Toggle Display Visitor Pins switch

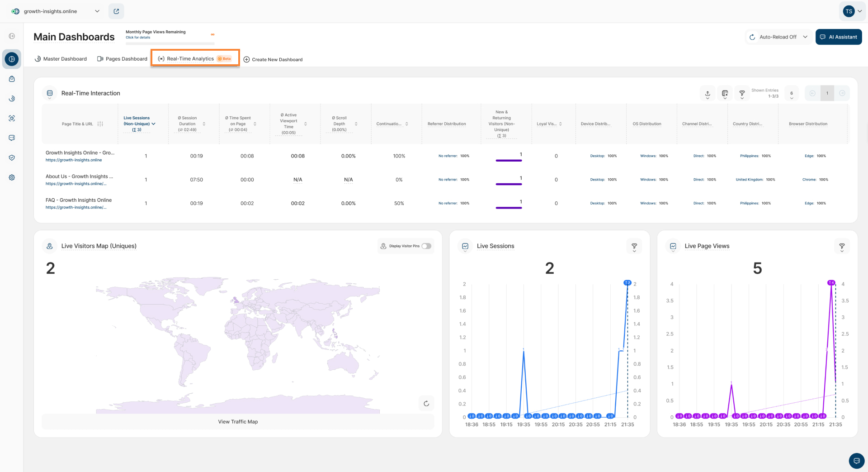(x=426, y=246)
